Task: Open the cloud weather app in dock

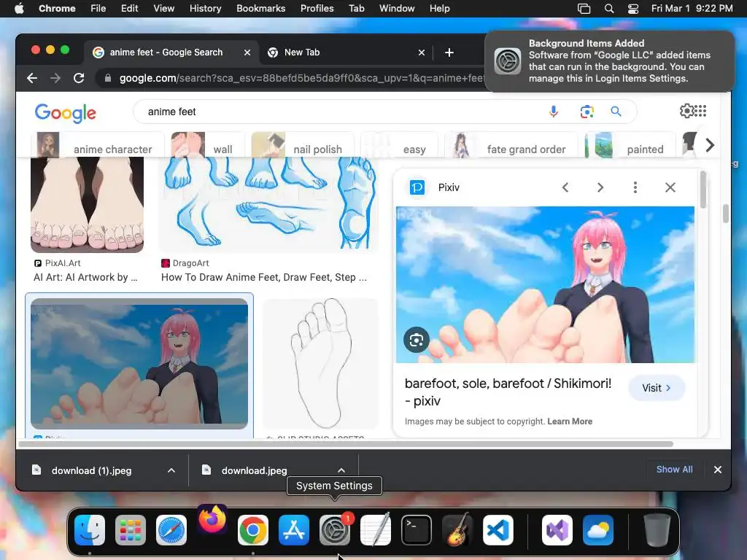Action: [x=598, y=529]
